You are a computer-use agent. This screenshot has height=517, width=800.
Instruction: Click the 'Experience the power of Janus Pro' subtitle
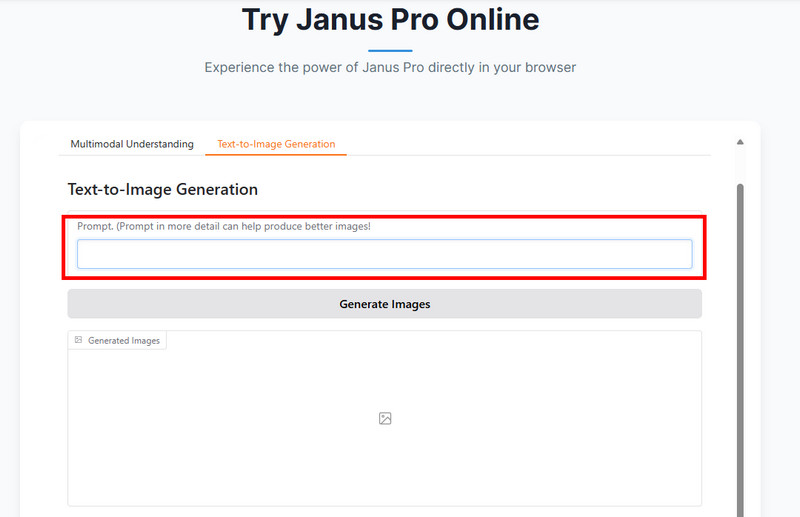pos(390,67)
